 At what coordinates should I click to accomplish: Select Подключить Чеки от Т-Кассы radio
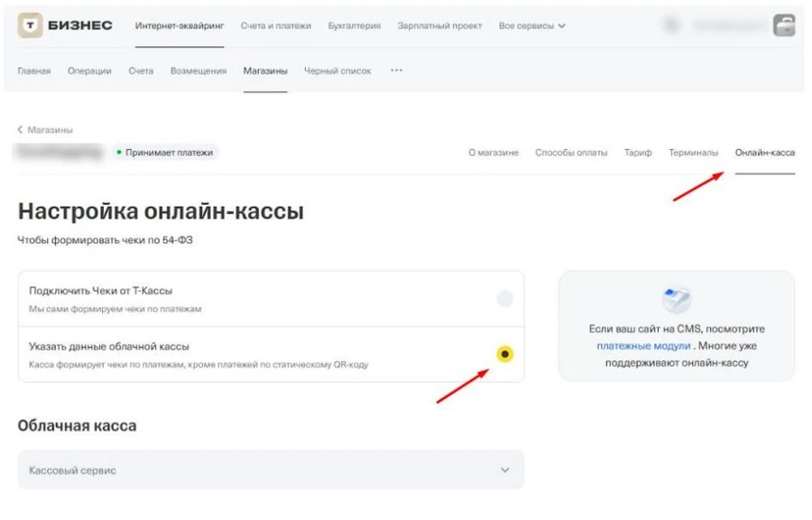tap(504, 299)
